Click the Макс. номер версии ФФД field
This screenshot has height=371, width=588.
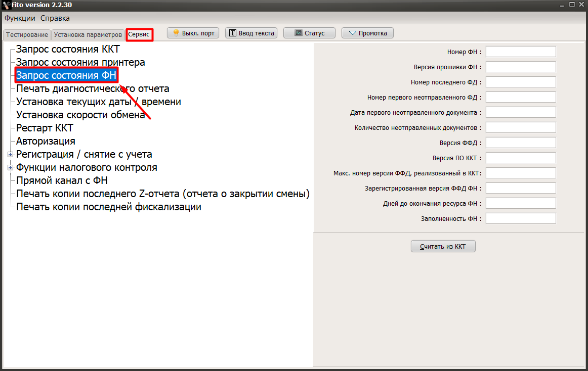point(521,173)
